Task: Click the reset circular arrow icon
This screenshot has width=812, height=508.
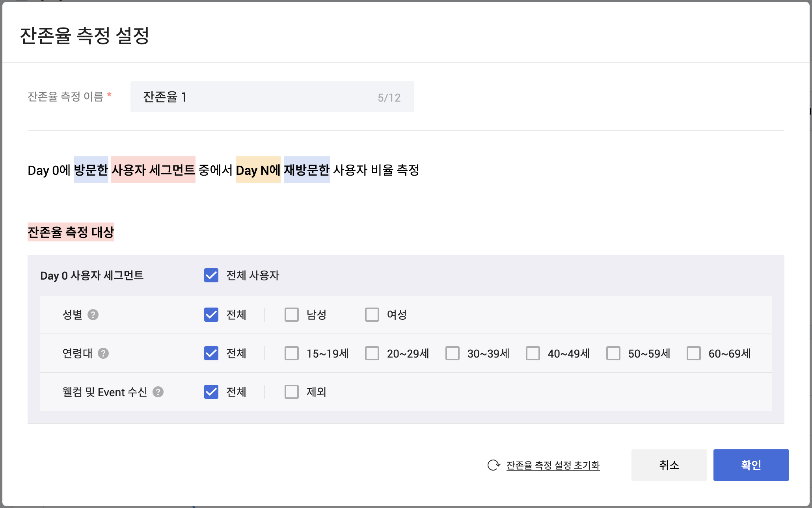Action: point(494,465)
